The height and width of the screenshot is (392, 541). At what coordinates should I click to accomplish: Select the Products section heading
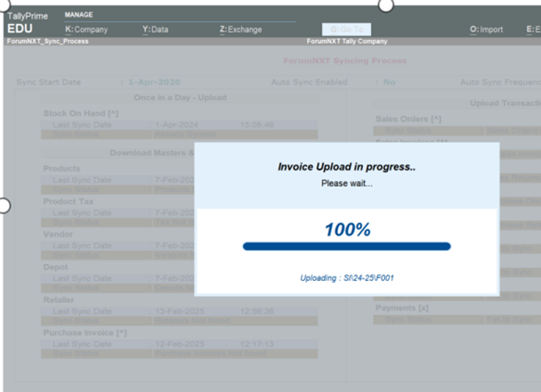[61, 169]
